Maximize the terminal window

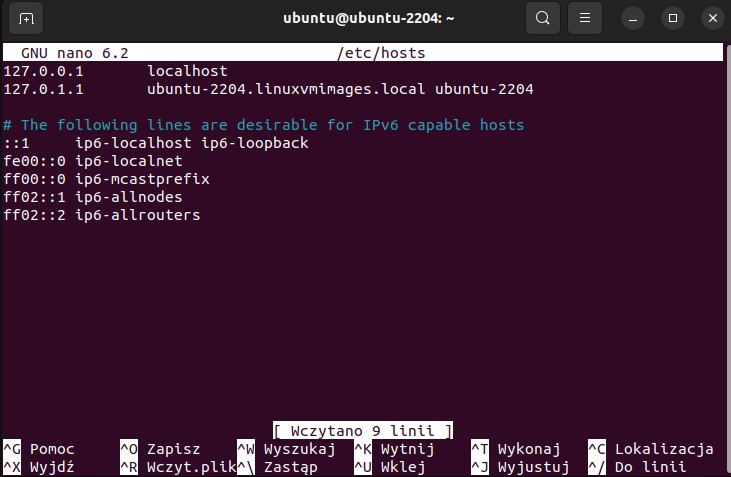pos(673,19)
